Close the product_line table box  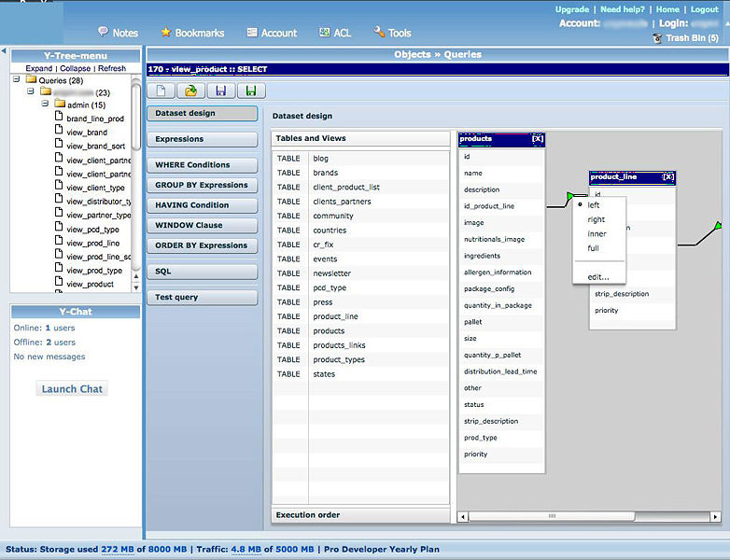click(667, 176)
